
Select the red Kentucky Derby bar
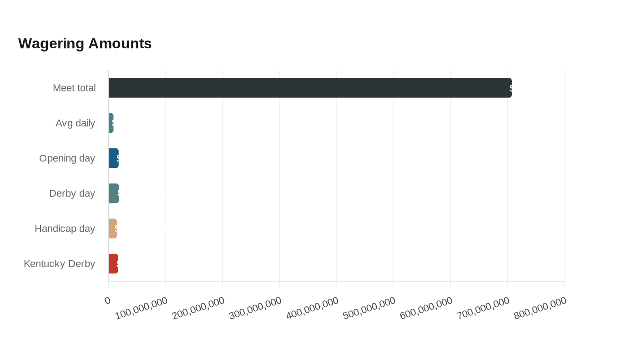coord(113,263)
